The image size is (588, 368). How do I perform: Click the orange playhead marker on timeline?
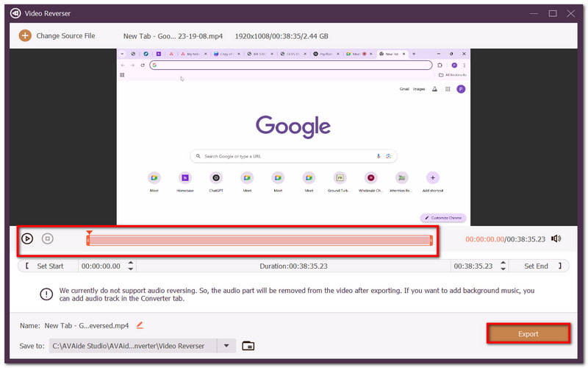pyautogui.click(x=89, y=233)
